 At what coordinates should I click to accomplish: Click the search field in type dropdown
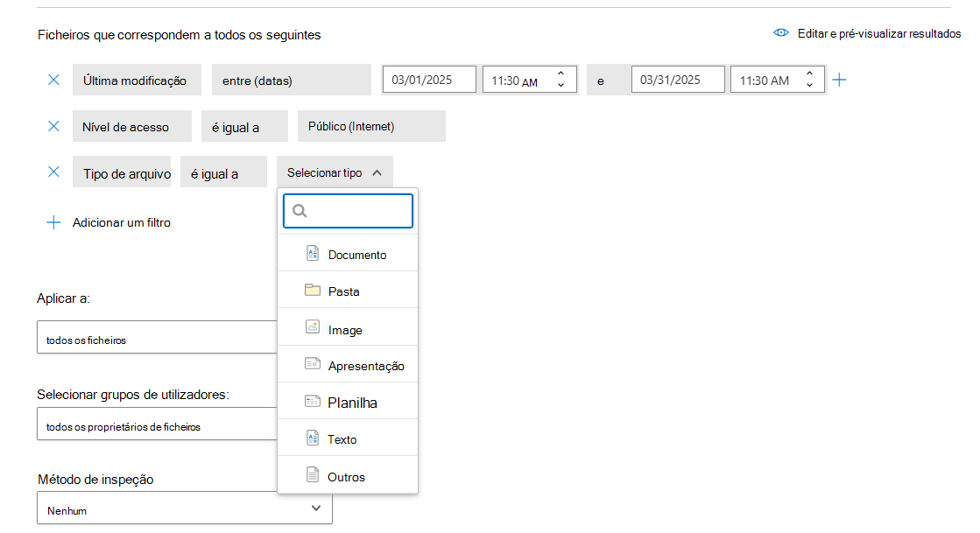(357, 211)
